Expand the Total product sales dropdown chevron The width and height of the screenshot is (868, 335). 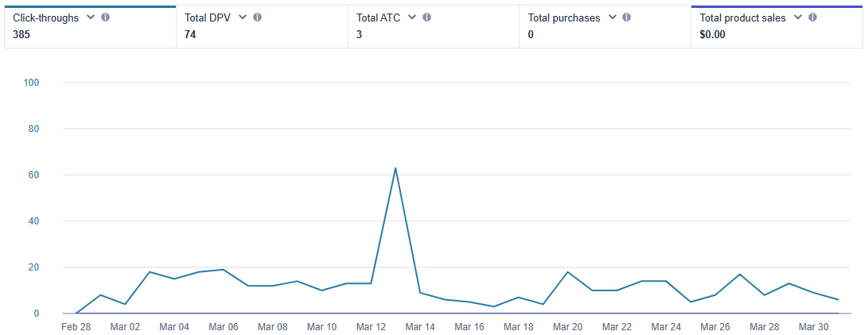tap(798, 18)
